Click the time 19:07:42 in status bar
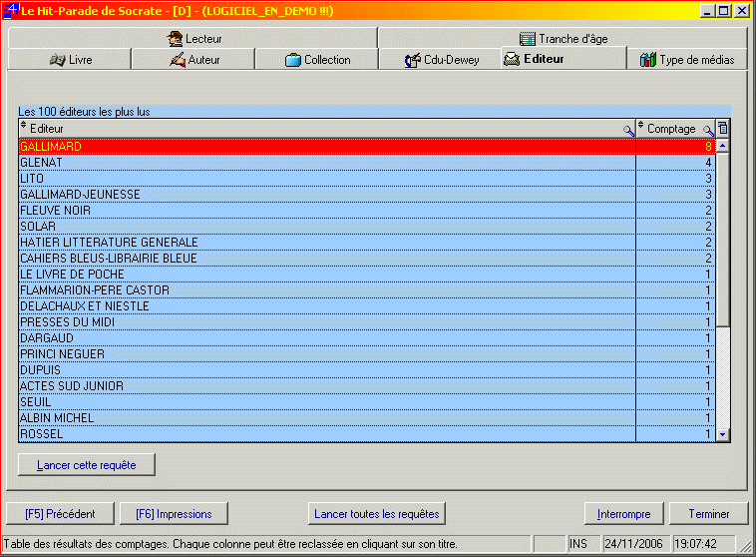This screenshot has width=756, height=557. 702,544
